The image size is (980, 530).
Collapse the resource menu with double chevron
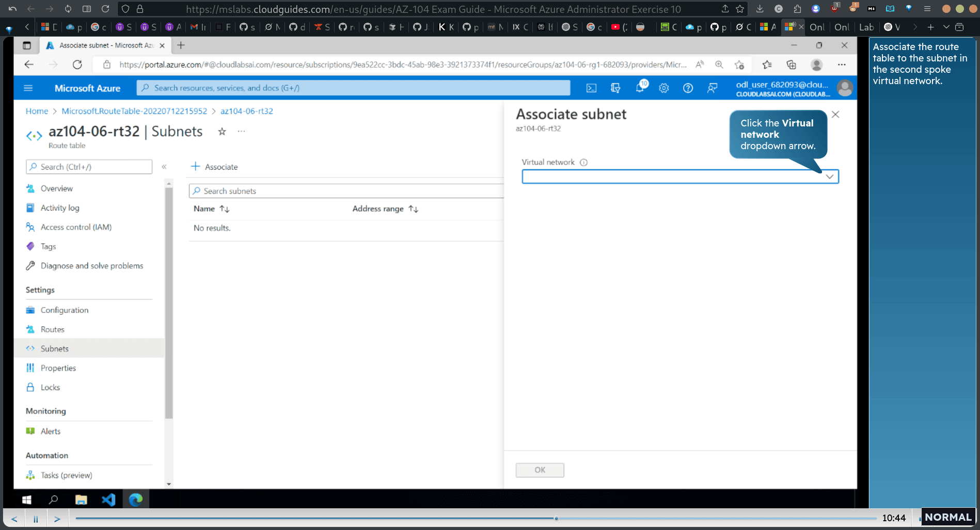pyautogui.click(x=164, y=167)
